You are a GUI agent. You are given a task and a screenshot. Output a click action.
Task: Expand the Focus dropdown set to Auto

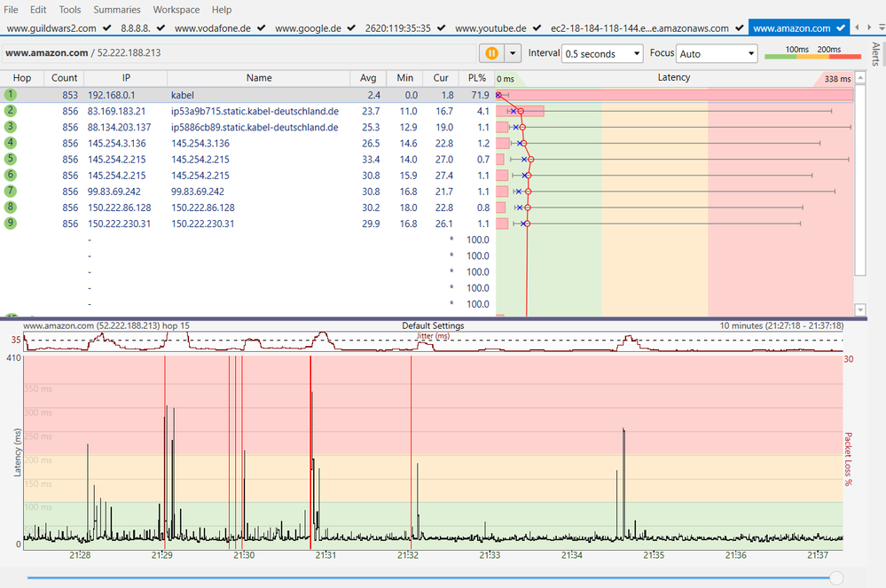pos(717,54)
